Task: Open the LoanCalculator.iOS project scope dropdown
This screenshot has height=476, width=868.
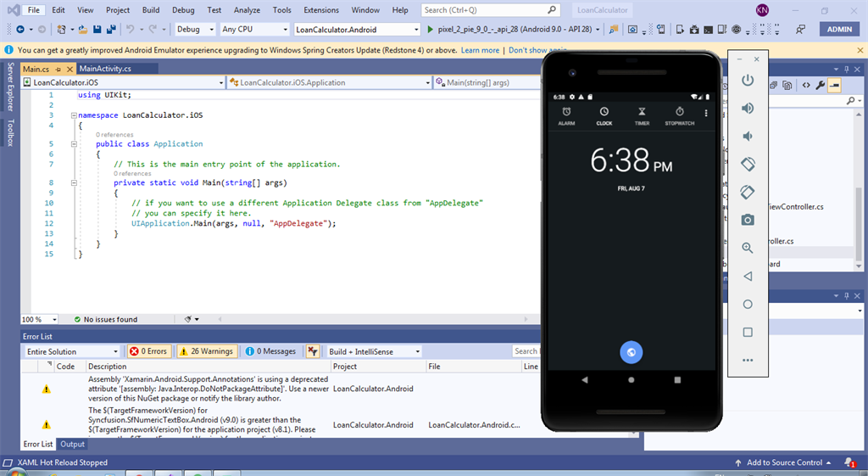Action: [x=124, y=82]
